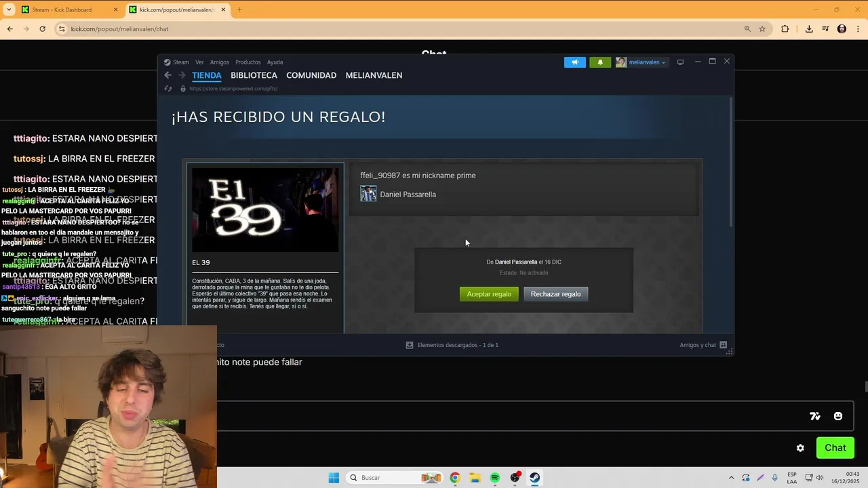Open Chrome profile avatar

[x=842, y=29]
